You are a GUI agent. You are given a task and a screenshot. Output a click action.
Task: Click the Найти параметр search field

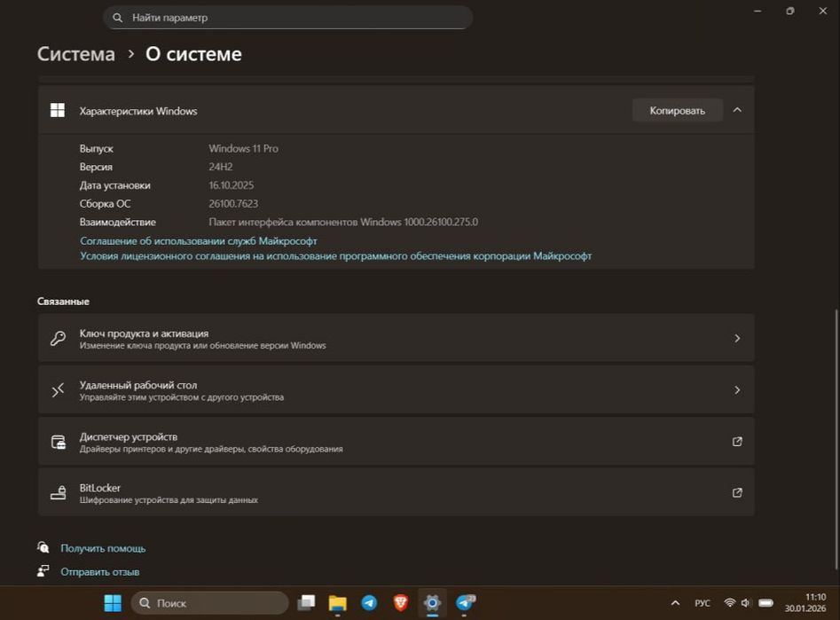(287, 18)
